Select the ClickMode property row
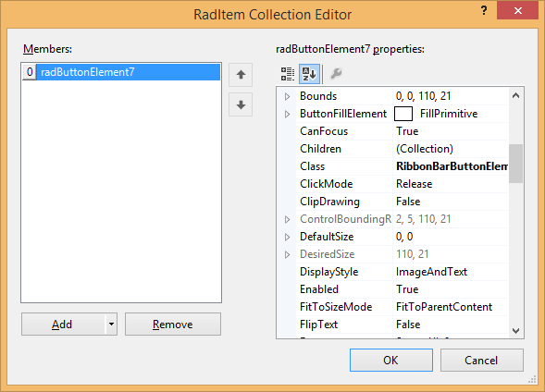Image resolution: width=545 pixels, height=392 pixels. pyautogui.click(x=403, y=184)
